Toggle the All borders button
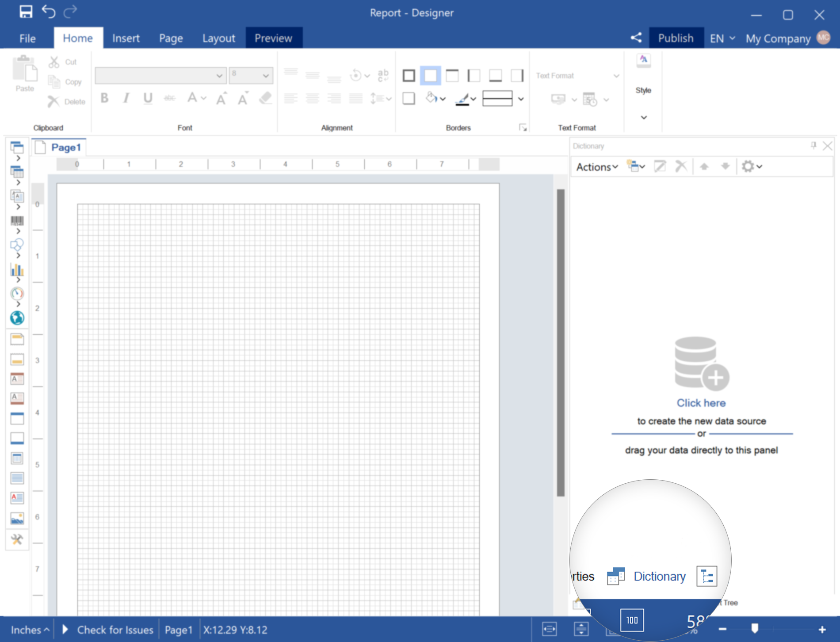Screen dimensions: 840x642 tap(409, 76)
